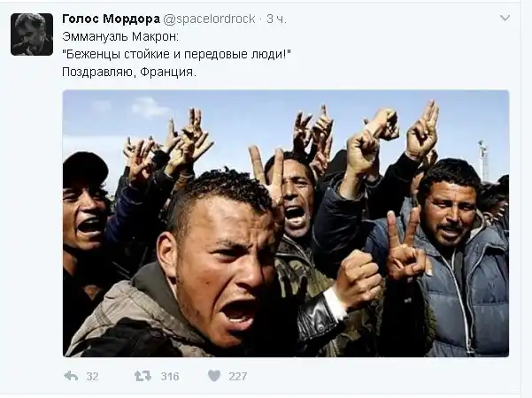Open the Голос Мордора display name link
532x398 pixels.
coord(111,19)
